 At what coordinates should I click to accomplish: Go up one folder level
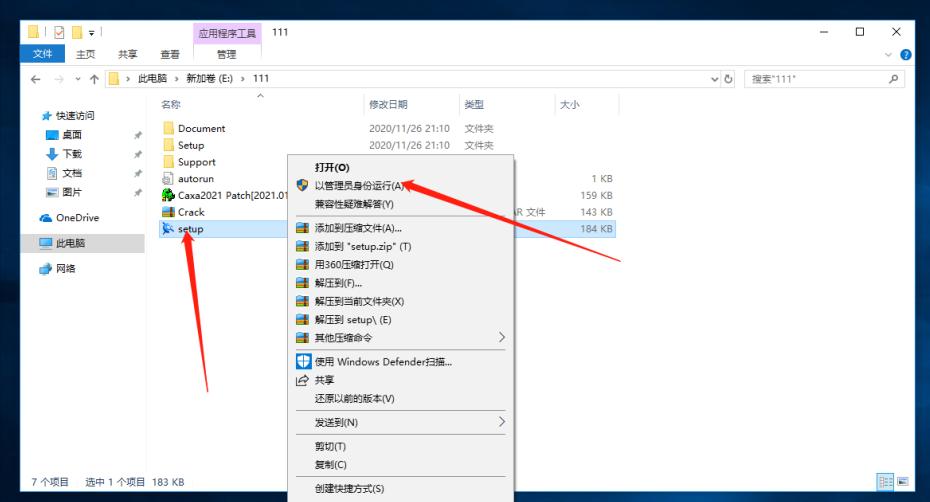[x=94, y=79]
